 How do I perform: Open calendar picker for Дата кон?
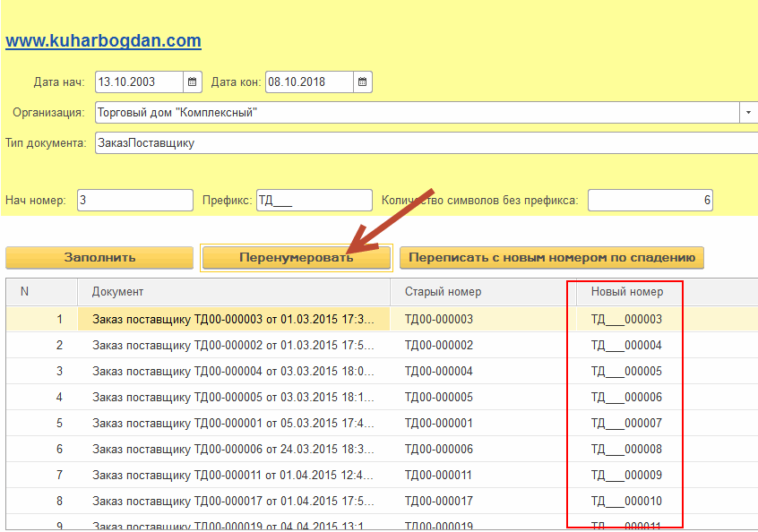click(362, 82)
